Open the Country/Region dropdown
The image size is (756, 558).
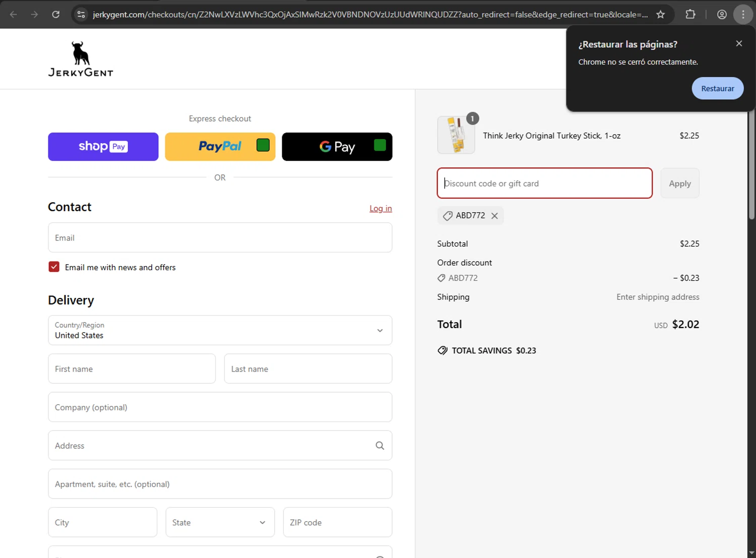click(220, 330)
